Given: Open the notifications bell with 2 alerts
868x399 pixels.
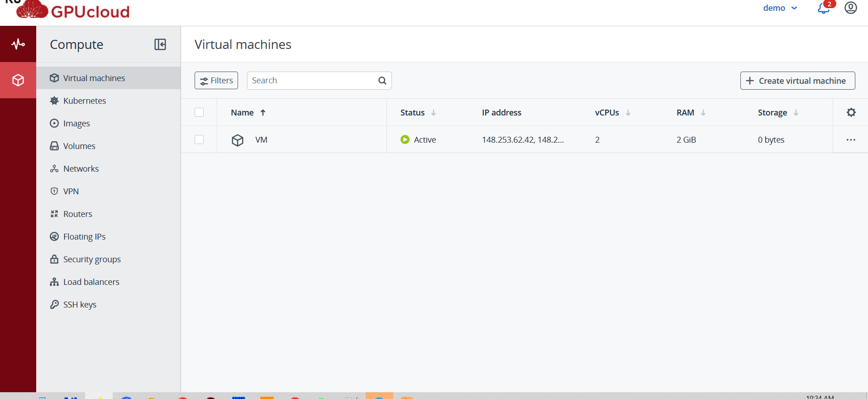Looking at the screenshot, I should click(825, 7).
